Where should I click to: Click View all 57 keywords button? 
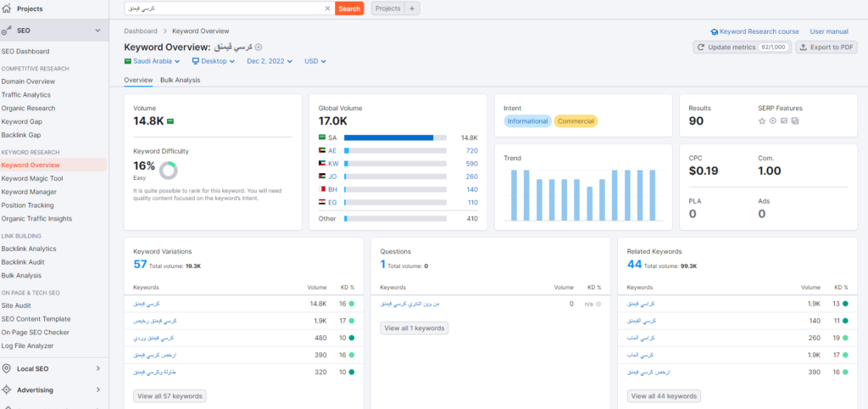[170, 396]
